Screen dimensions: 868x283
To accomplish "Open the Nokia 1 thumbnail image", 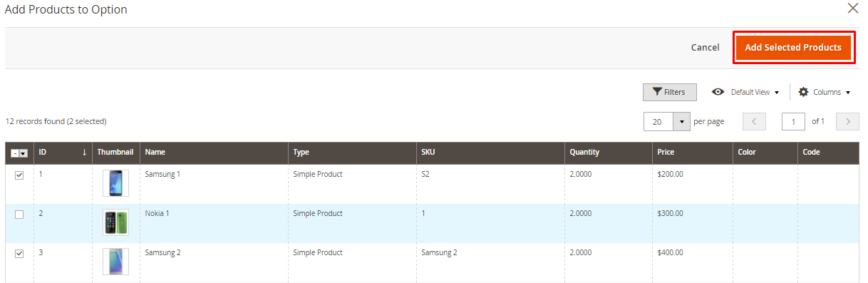I will tap(115, 222).
